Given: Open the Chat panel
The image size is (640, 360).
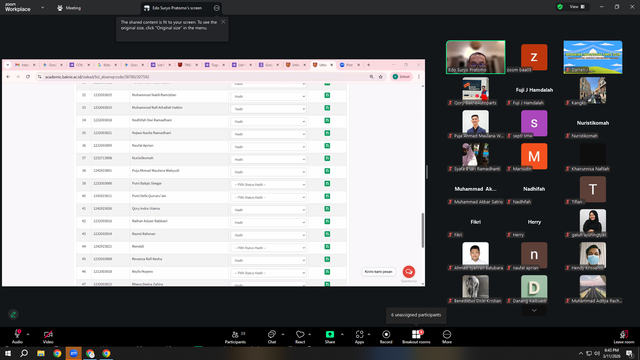Looking at the screenshot, I should (x=271, y=337).
